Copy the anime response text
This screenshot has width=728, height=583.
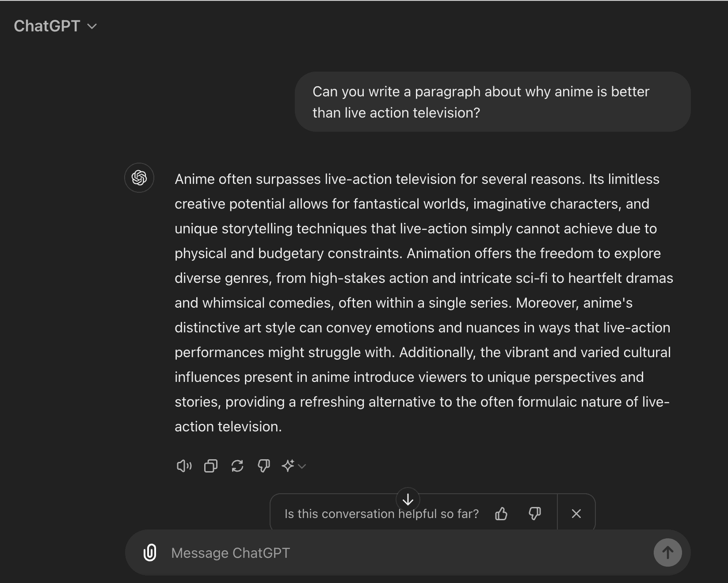(211, 466)
